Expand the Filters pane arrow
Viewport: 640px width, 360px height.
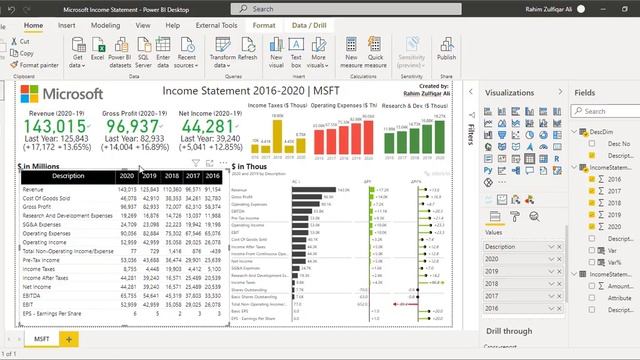coord(471,92)
